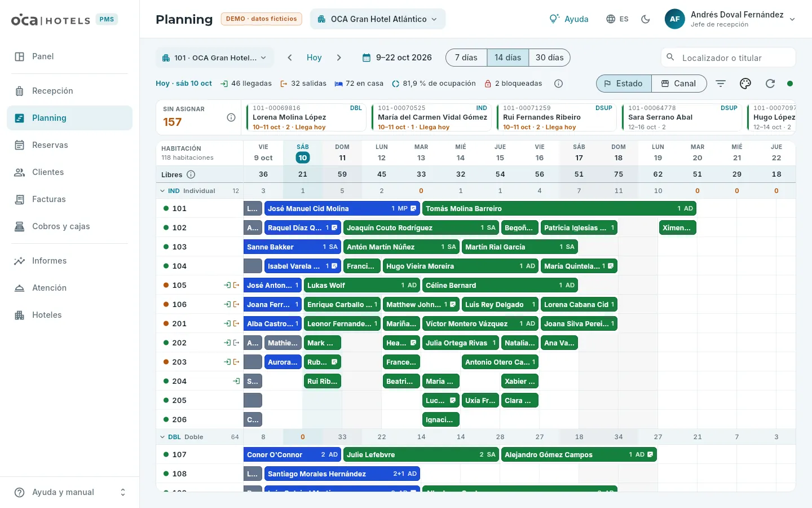Select Tomás Molina Barreiro booking
The width and height of the screenshot is (812, 508).
pyautogui.click(x=559, y=208)
